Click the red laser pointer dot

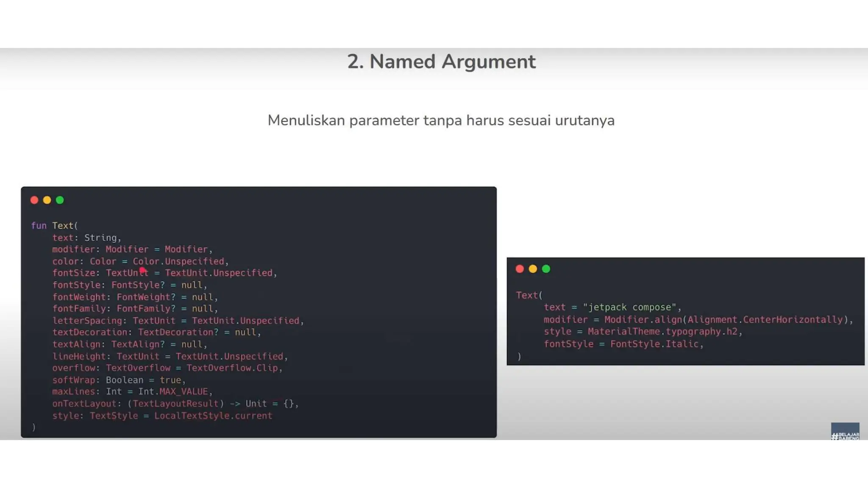142,270
